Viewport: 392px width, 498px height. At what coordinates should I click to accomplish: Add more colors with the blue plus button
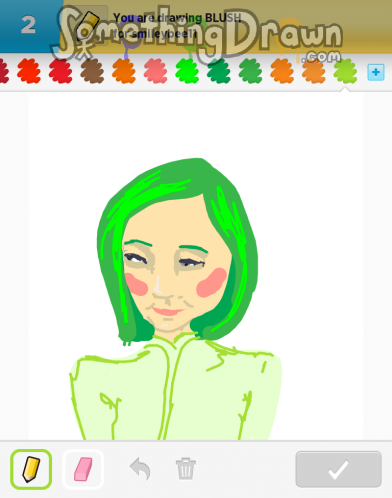[x=376, y=72]
